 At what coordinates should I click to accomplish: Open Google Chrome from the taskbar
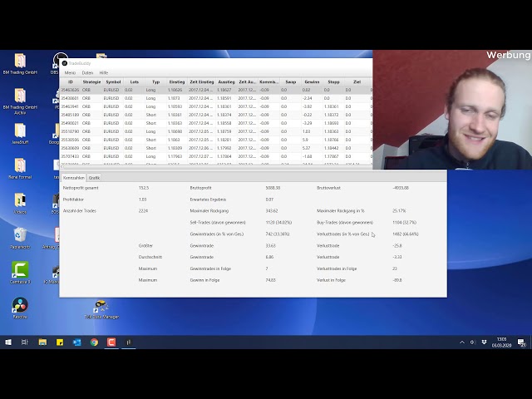tap(94, 342)
